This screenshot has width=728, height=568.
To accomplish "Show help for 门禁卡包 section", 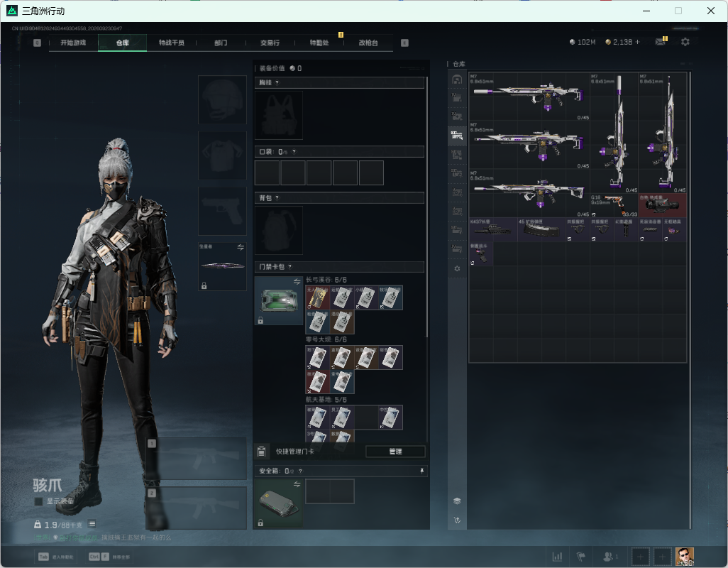I will coord(289,266).
